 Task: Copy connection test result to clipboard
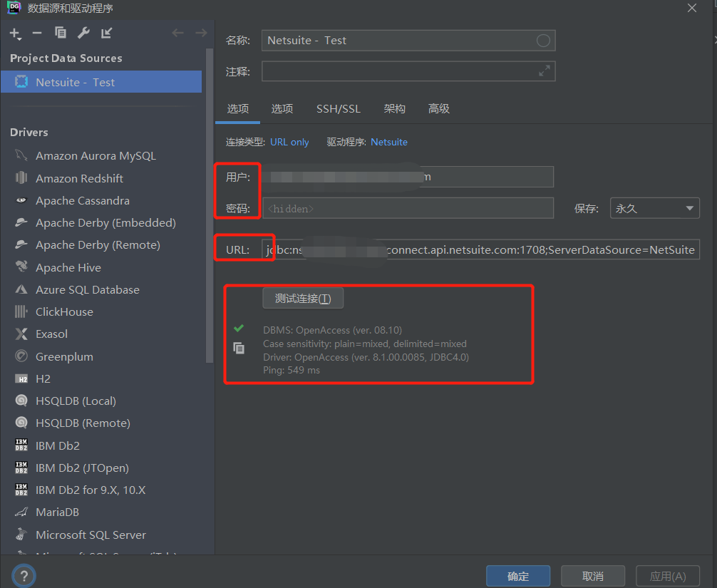239,349
